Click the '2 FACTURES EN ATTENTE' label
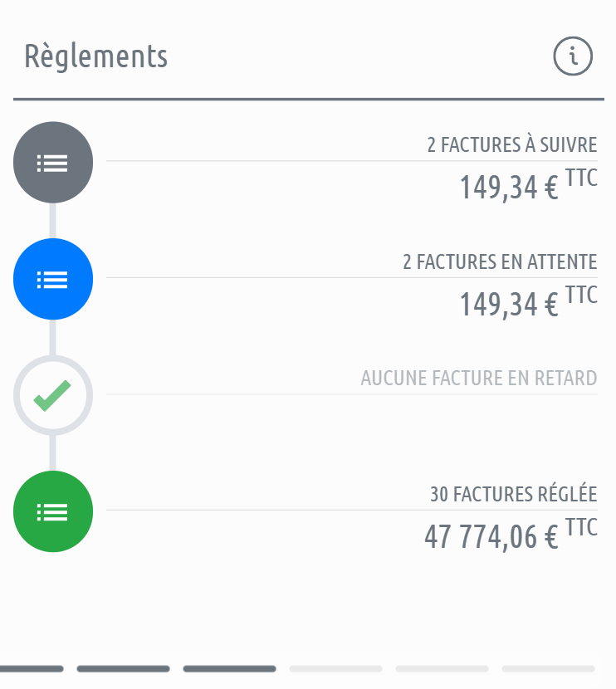This screenshot has height=689, width=616. tap(500, 261)
